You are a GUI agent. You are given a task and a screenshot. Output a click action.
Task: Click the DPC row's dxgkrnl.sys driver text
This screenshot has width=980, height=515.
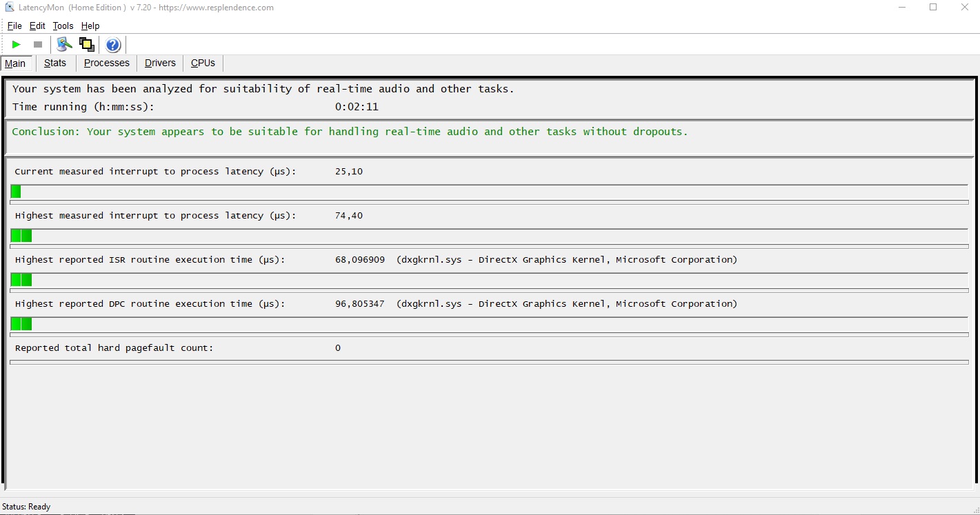tap(567, 304)
